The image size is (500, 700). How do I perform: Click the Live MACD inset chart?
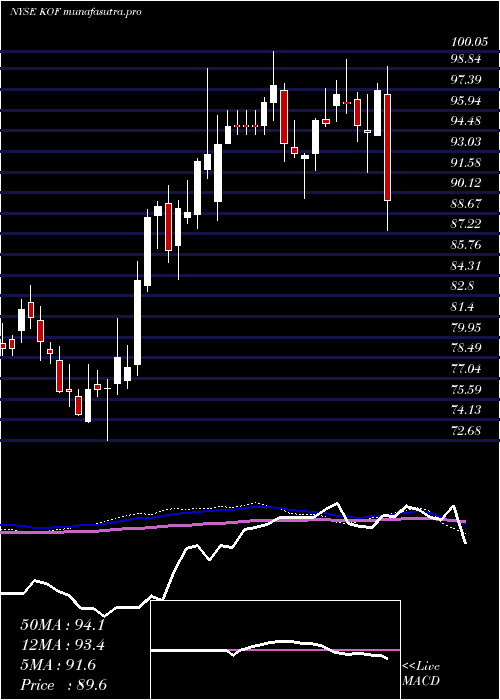click(x=276, y=650)
